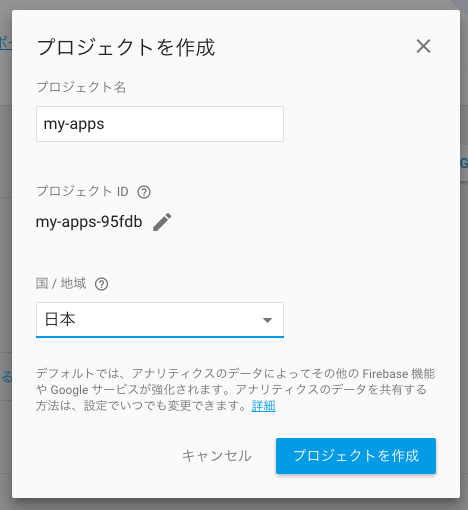This screenshot has width=468, height=510.
Task: Click the キャンセル button
Action: click(x=217, y=456)
